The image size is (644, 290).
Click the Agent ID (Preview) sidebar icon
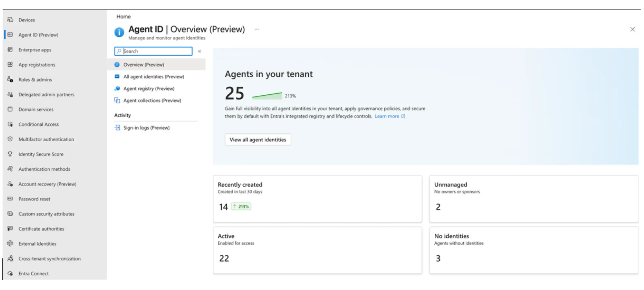(x=10, y=34)
